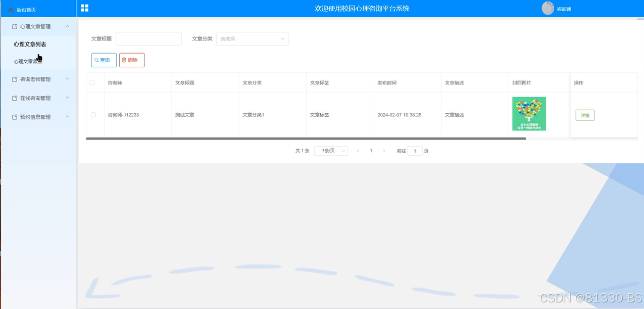Click page number 1 in the pagination
This screenshot has width=644, height=309.
[371, 151]
